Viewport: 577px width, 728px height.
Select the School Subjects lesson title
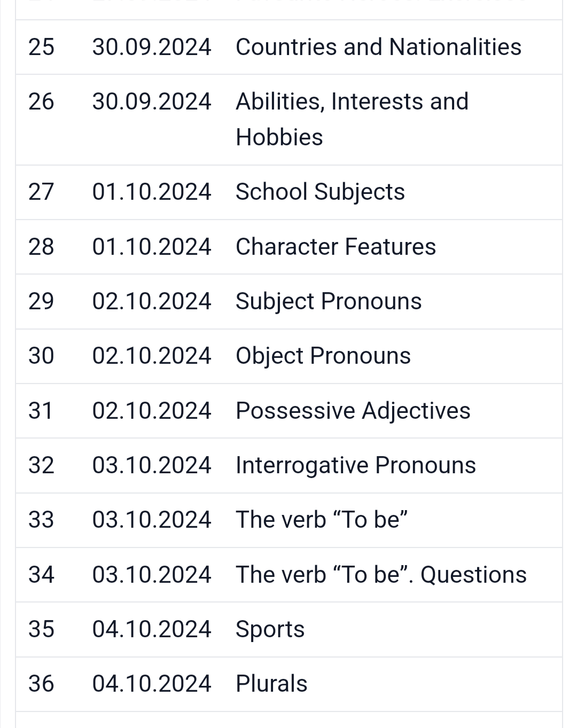pyautogui.click(x=320, y=192)
